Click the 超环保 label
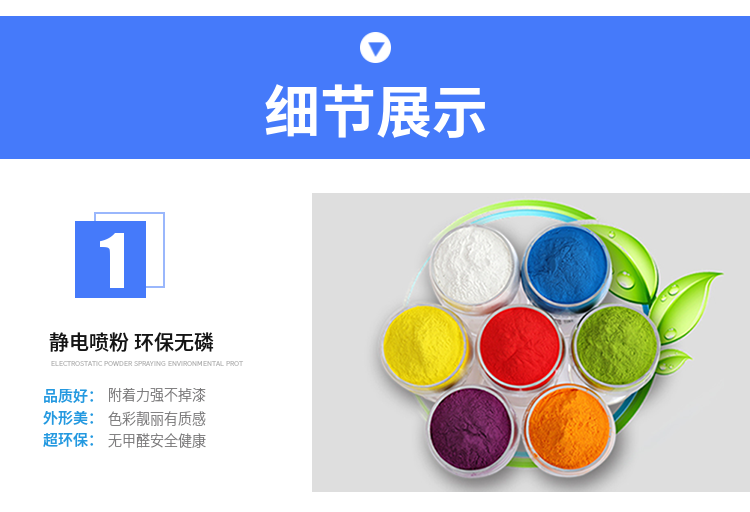Viewport: 750px width, 512px height. [66, 440]
